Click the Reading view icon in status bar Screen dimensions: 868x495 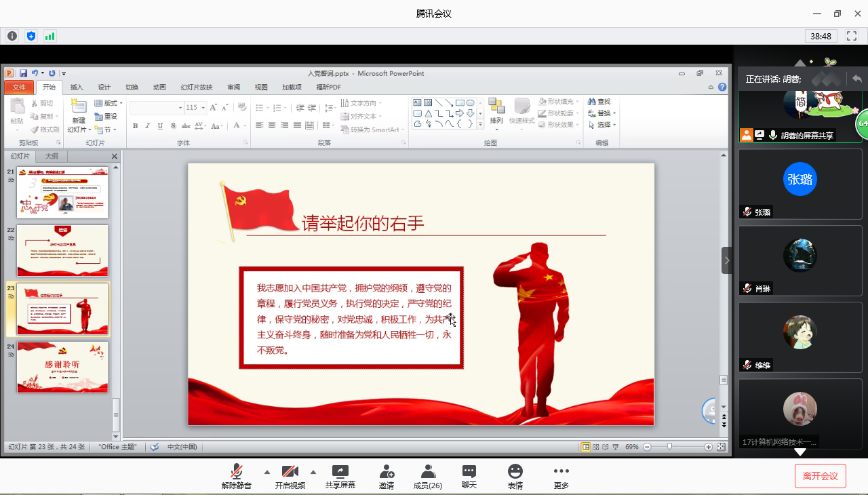[605, 447]
